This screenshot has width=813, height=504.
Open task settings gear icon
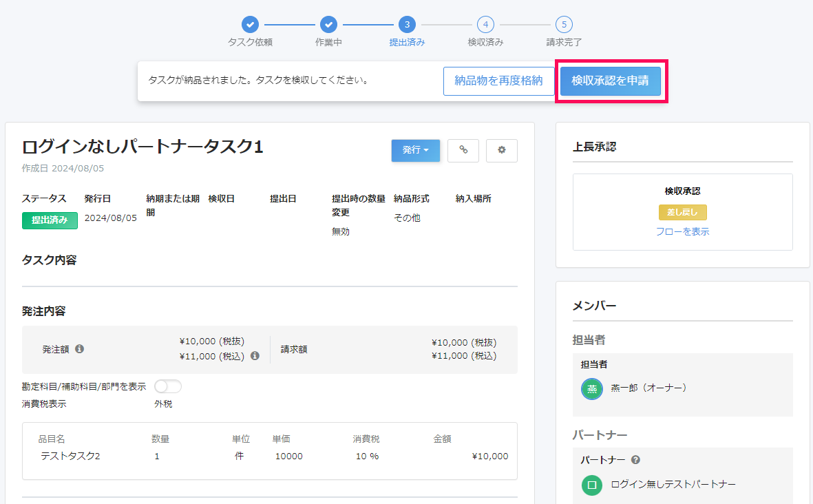click(x=501, y=150)
